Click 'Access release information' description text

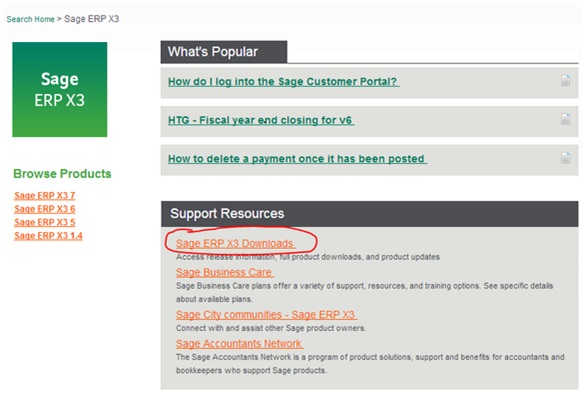pos(307,257)
